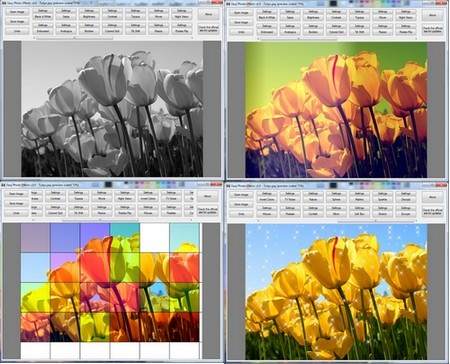Screen dimensions: 450x364
Task: Apply Colored Grid effect in the bottom-left window
Action: pos(55,213)
